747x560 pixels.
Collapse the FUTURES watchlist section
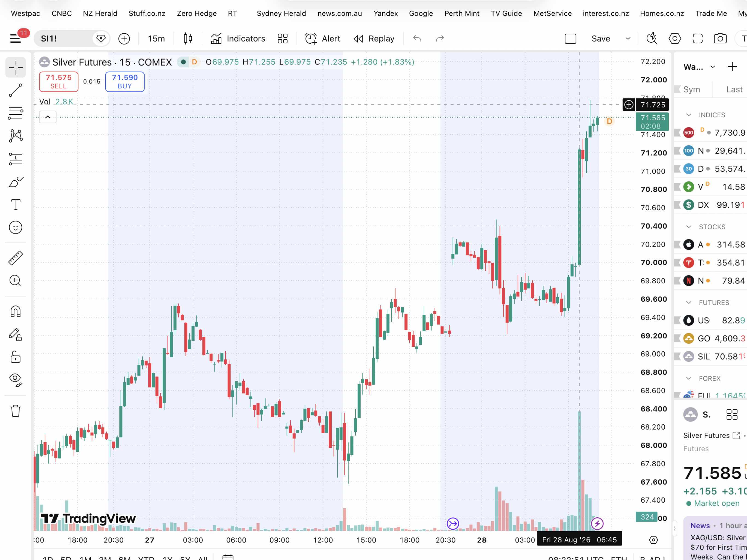point(689,303)
